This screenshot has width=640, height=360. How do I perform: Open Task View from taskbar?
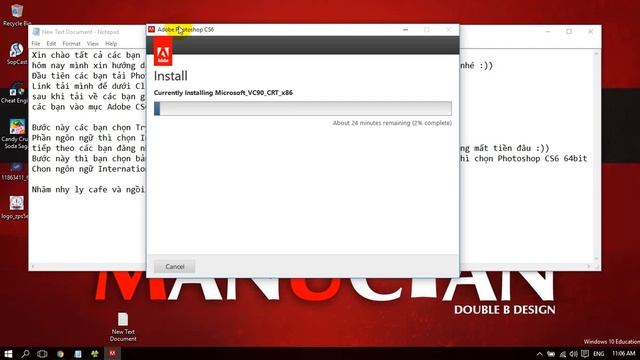pyautogui.click(x=42, y=353)
